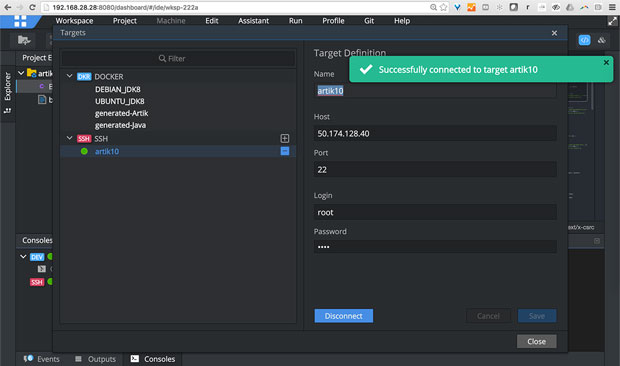Click the Close button
Viewport: 620px width, 366px height.
click(x=537, y=341)
